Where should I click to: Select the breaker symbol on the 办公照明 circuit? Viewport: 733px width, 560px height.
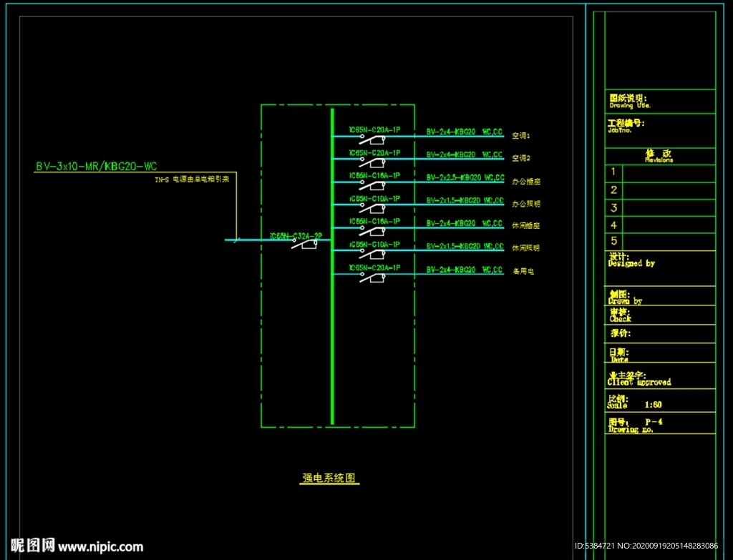point(372,208)
